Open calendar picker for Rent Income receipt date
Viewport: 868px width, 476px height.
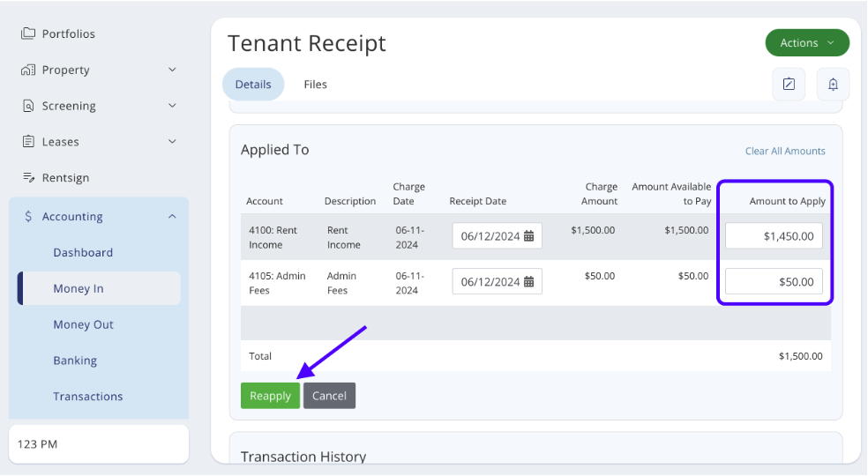pos(529,236)
